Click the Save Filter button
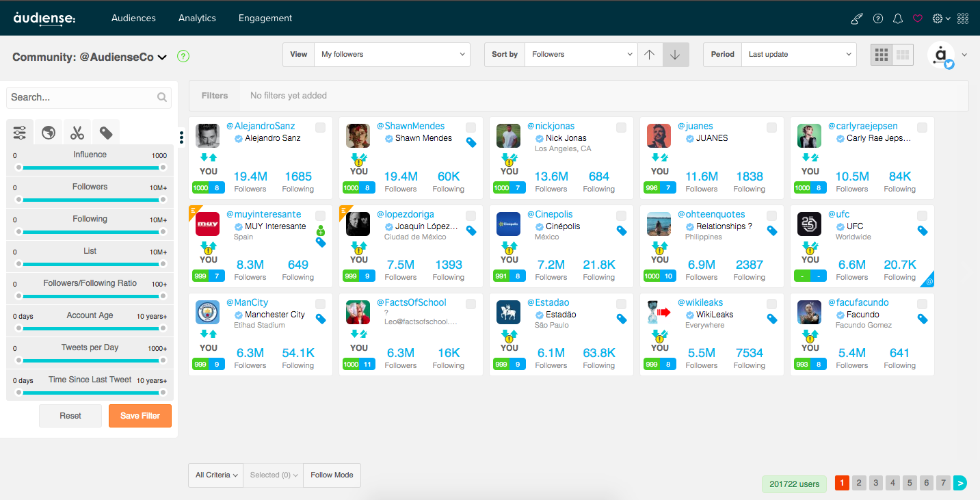 point(140,416)
